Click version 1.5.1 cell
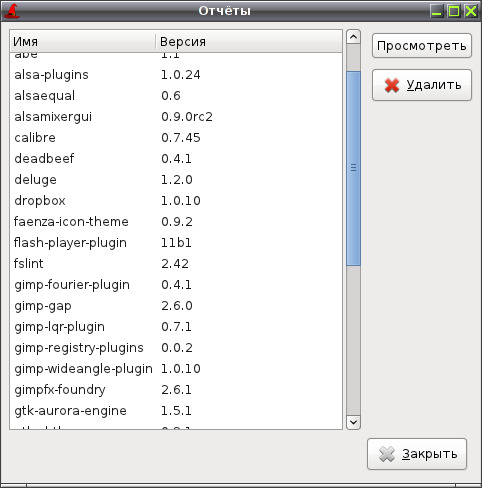The image size is (482, 488). pyautogui.click(x=176, y=411)
